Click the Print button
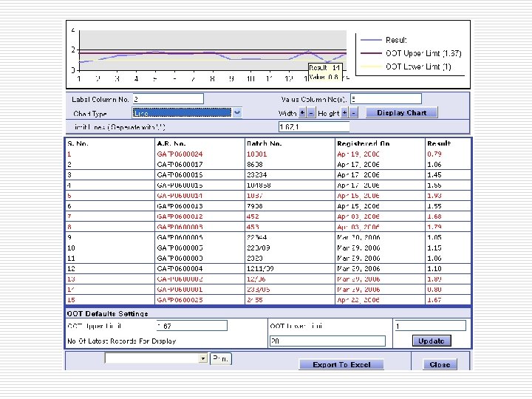 pos(221,358)
